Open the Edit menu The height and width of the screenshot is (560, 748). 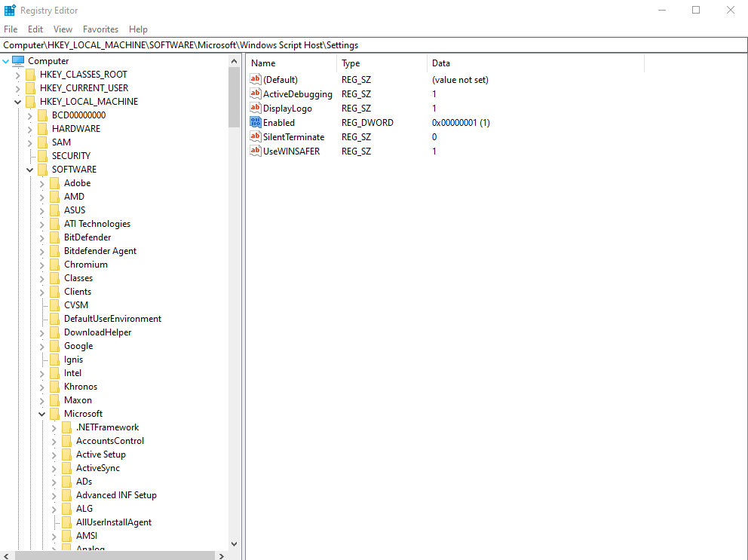click(x=35, y=29)
